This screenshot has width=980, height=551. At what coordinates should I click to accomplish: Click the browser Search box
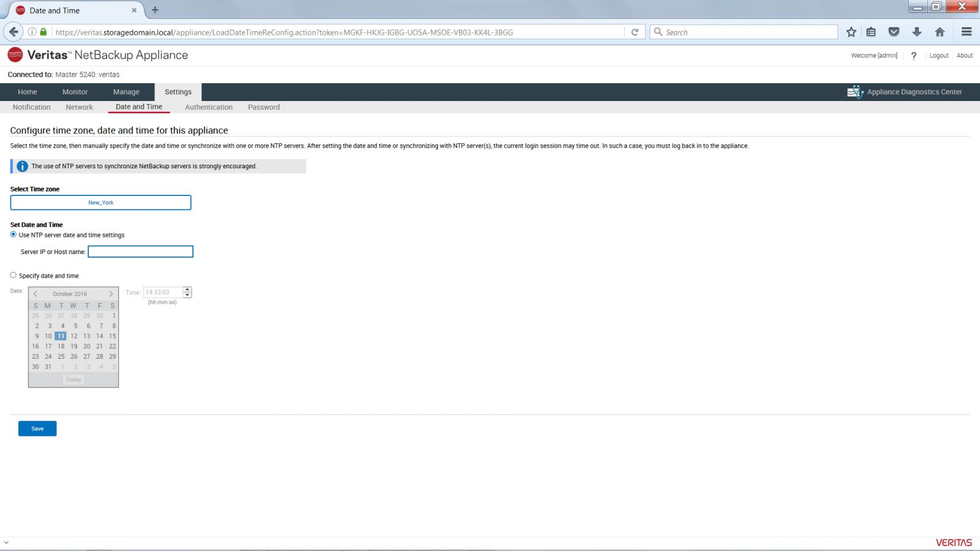(x=744, y=32)
